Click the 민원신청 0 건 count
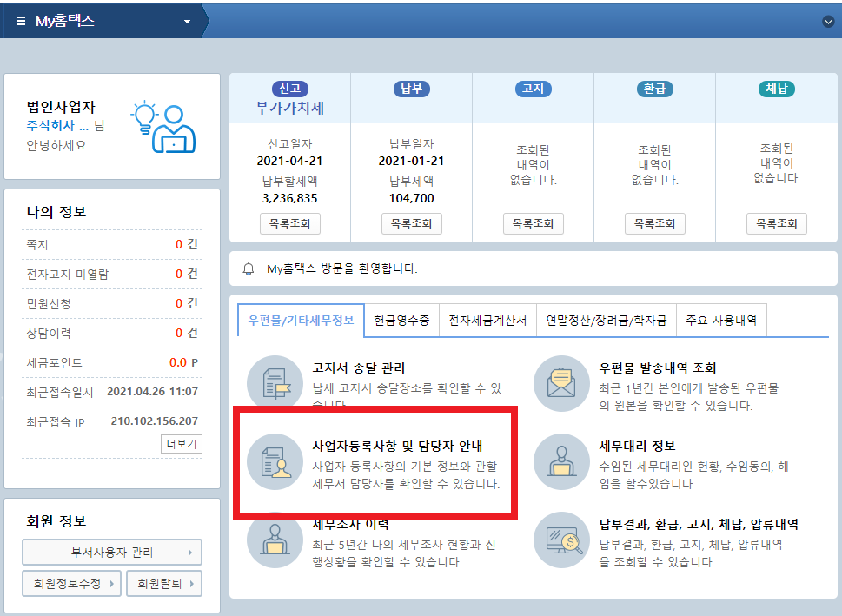The image size is (842, 616). 187,303
